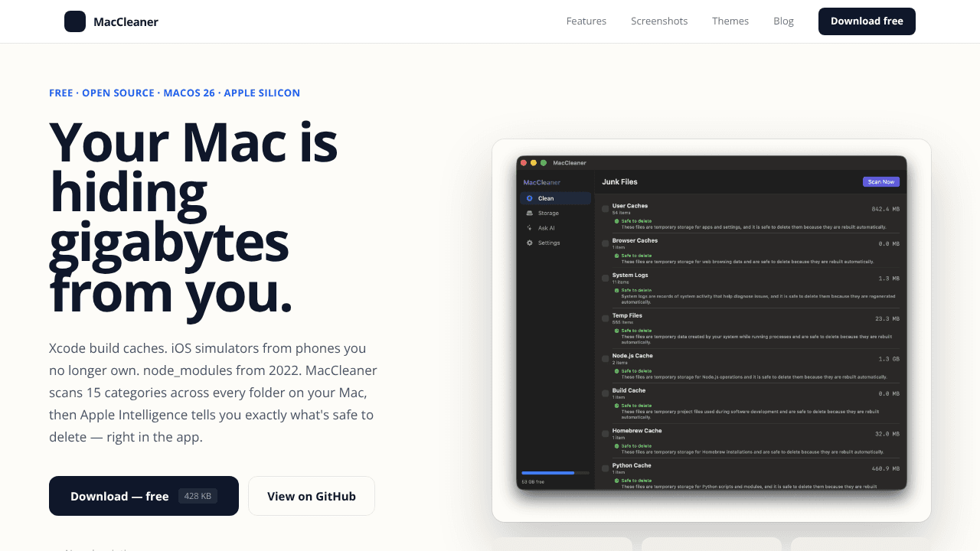Viewport: 980px width, 551px height.
Task: Click the 842.4 MB size value
Action: pyautogui.click(x=886, y=209)
